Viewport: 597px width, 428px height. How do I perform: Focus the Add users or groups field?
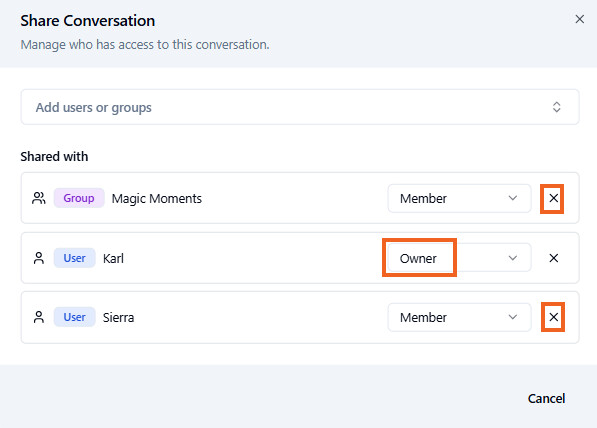300,107
